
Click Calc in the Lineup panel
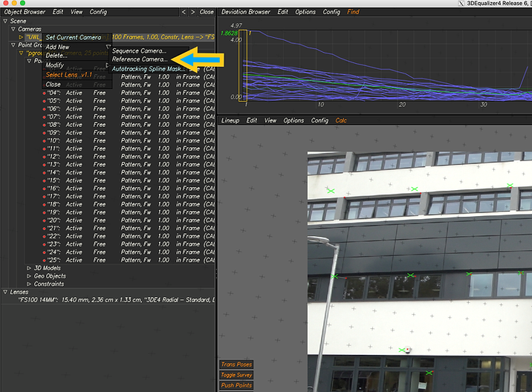pos(341,120)
